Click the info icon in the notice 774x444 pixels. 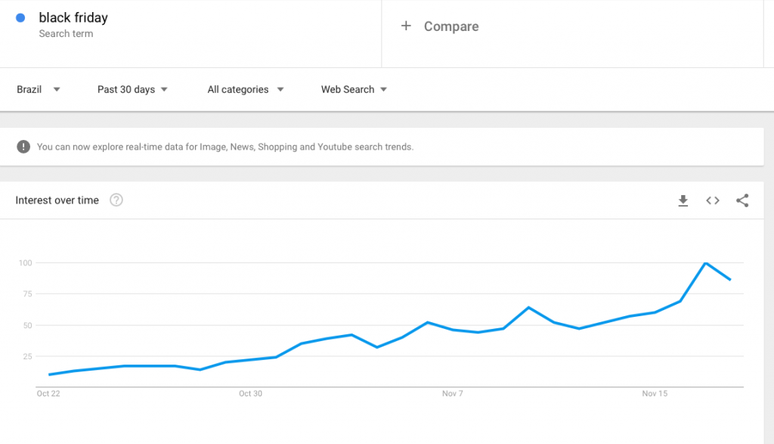click(23, 147)
